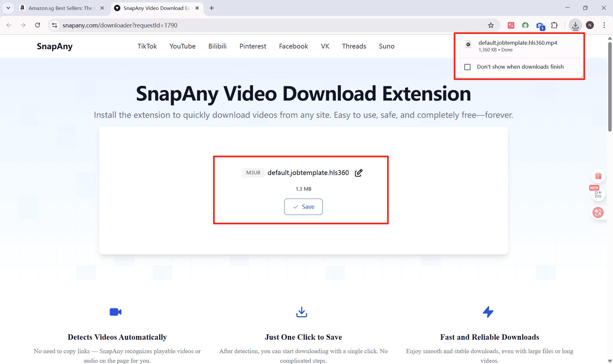Open Threads in the navigation
This screenshot has height=364, width=613.
click(x=354, y=46)
